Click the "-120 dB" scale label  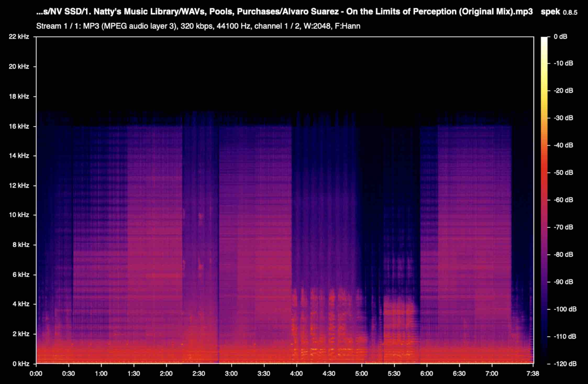click(x=565, y=364)
